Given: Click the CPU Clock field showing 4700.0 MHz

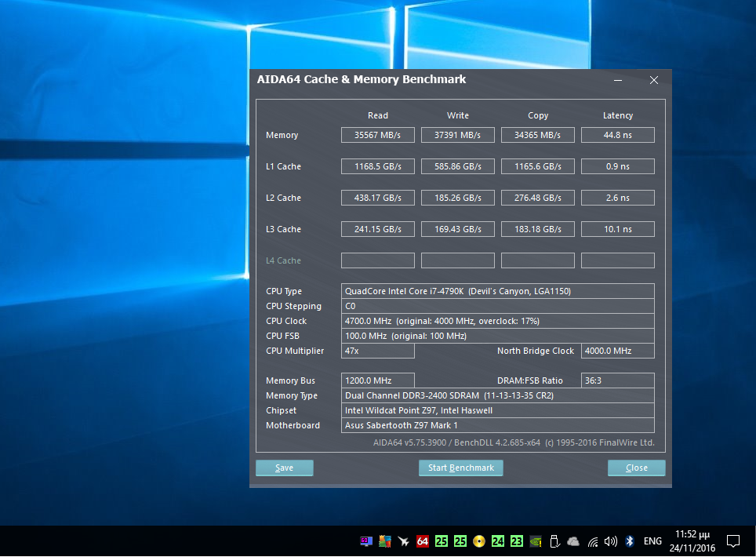Looking at the screenshot, I should point(498,321).
